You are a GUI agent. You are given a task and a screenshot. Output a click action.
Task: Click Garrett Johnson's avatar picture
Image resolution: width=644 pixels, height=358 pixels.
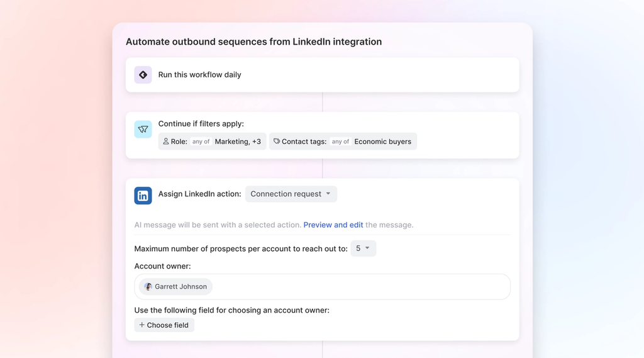point(148,286)
